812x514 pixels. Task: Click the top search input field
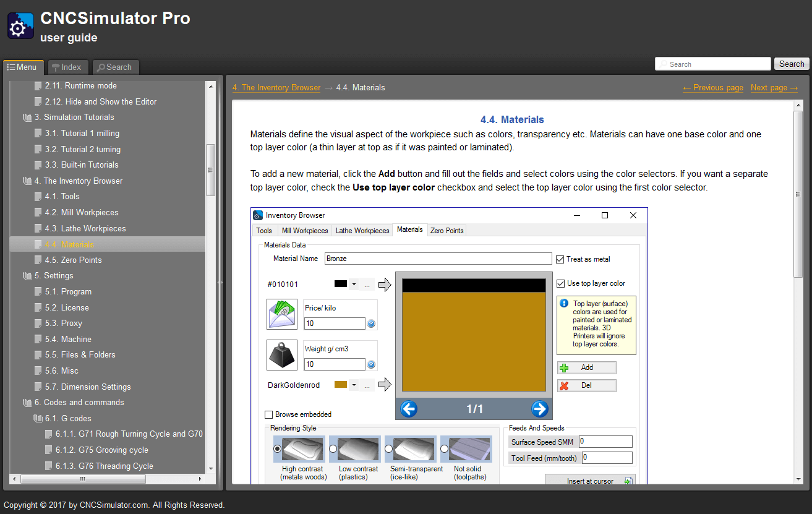(x=713, y=64)
